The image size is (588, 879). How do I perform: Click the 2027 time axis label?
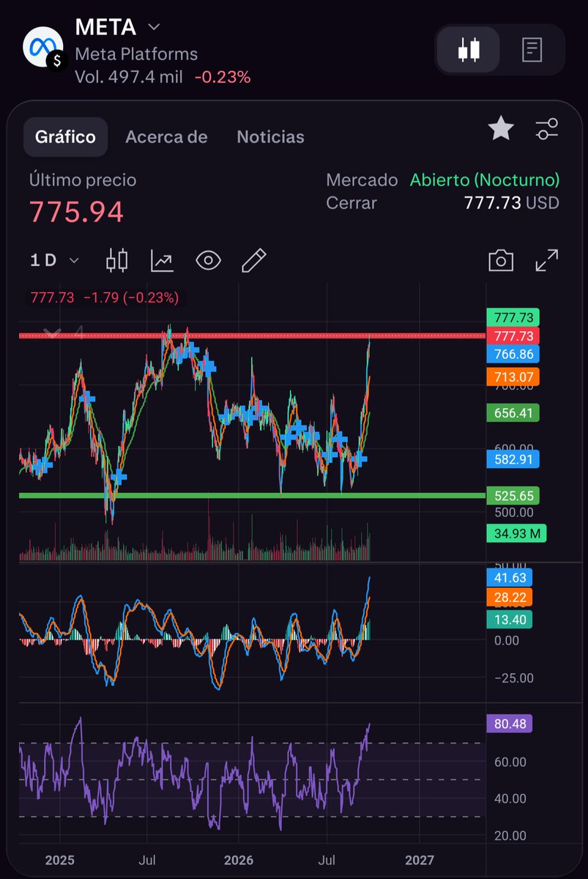[x=419, y=859]
